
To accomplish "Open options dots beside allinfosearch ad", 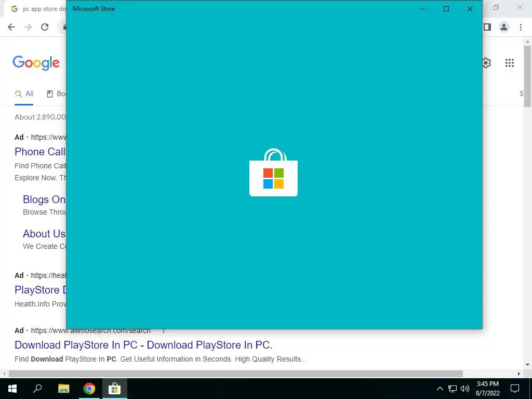I will (x=164, y=331).
